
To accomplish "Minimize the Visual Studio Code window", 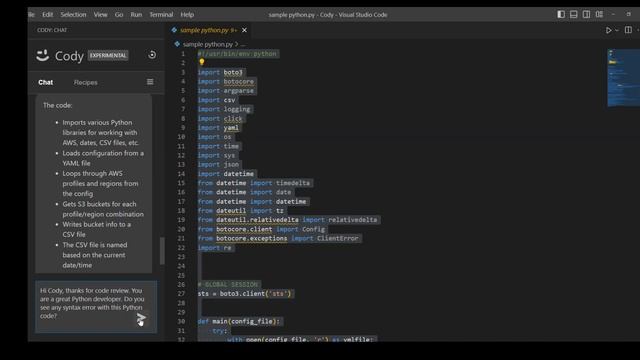I will [613, 14].
